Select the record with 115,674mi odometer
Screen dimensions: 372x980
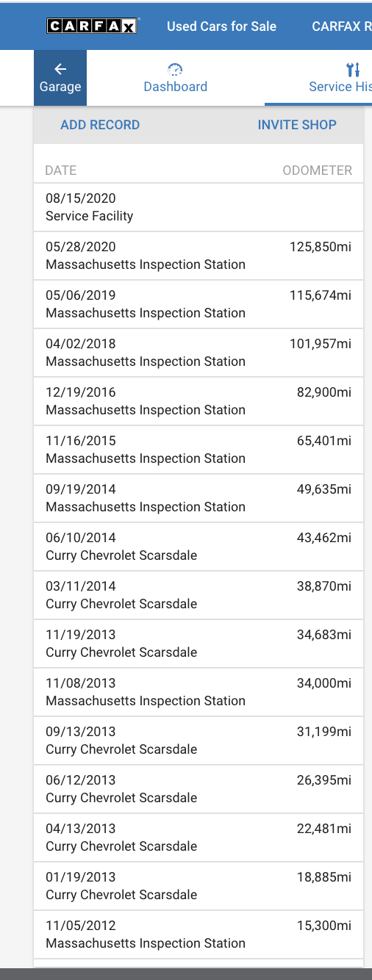(198, 304)
